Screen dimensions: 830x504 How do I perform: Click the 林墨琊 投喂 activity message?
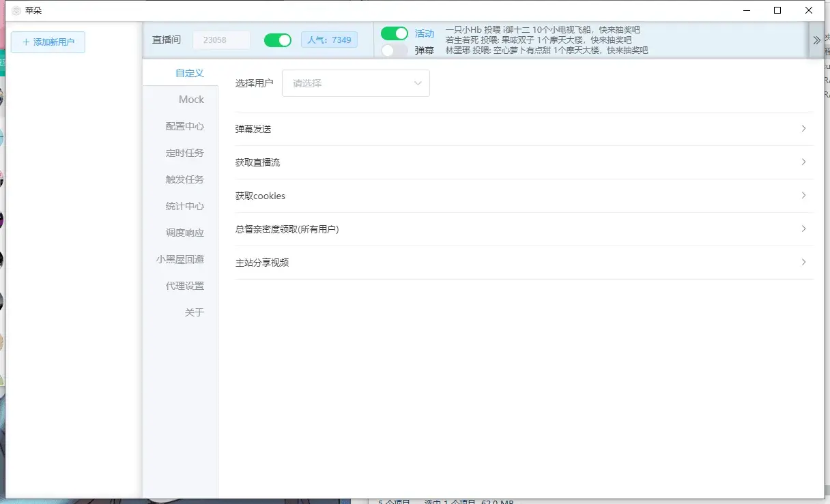tap(547, 50)
